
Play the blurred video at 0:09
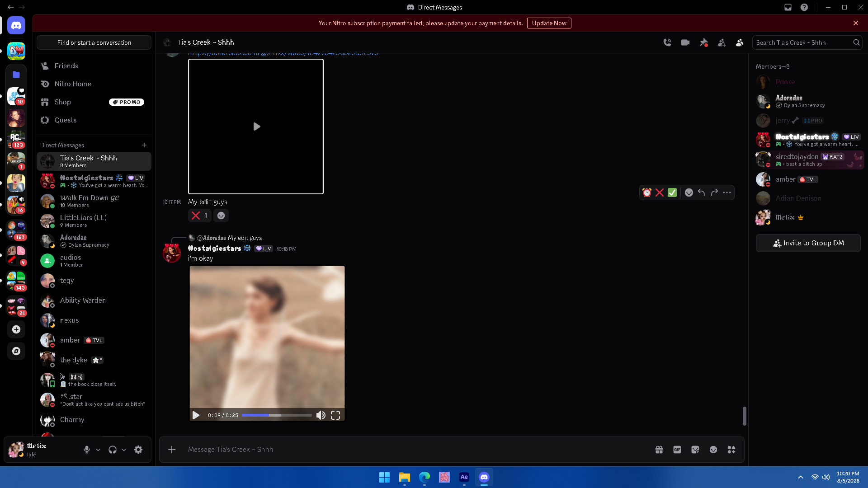tap(196, 415)
